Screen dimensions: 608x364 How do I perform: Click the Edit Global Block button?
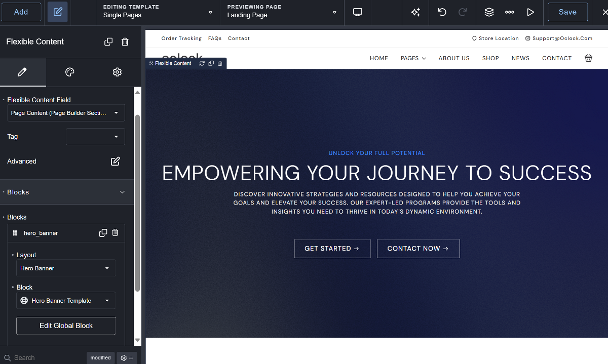[66, 326]
